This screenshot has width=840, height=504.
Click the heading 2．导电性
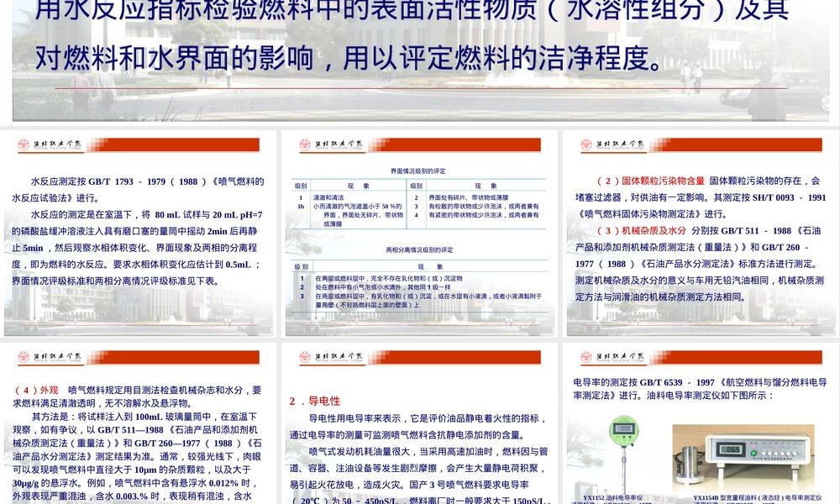click(315, 402)
